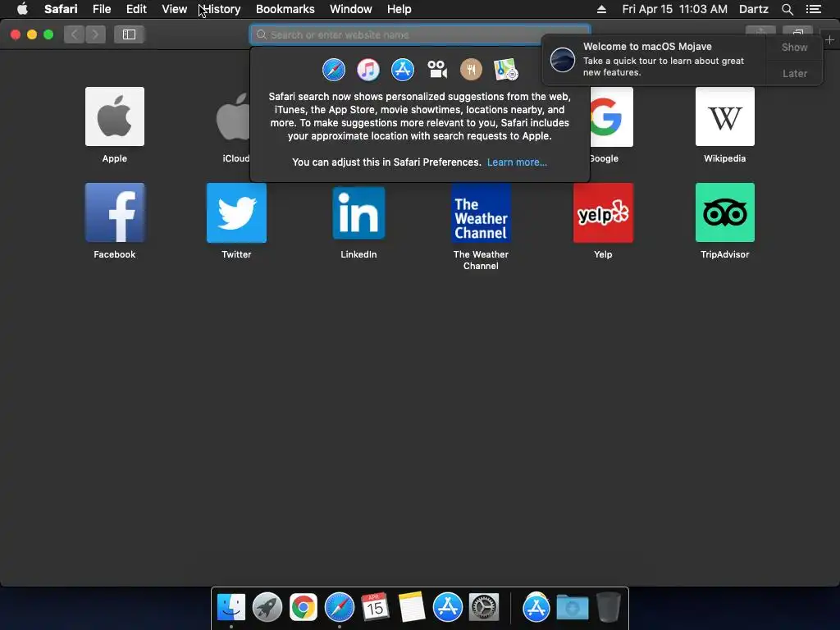Open the Bookmarks menu
The width and height of the screenshot is (840, 630).
click(285, 9)
